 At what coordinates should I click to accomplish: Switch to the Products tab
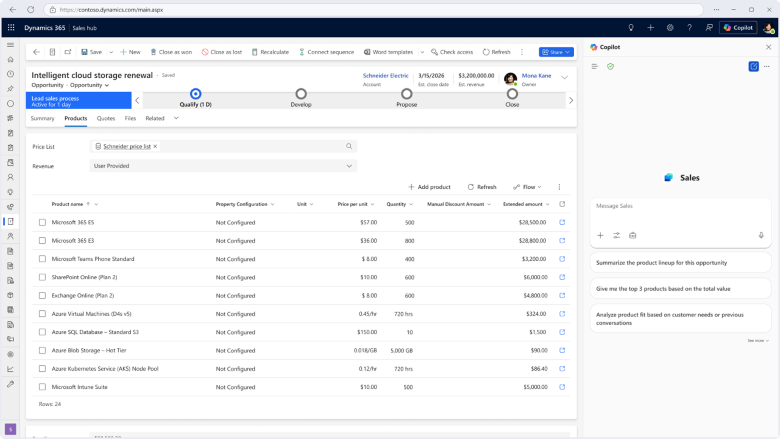coord(76,118)
